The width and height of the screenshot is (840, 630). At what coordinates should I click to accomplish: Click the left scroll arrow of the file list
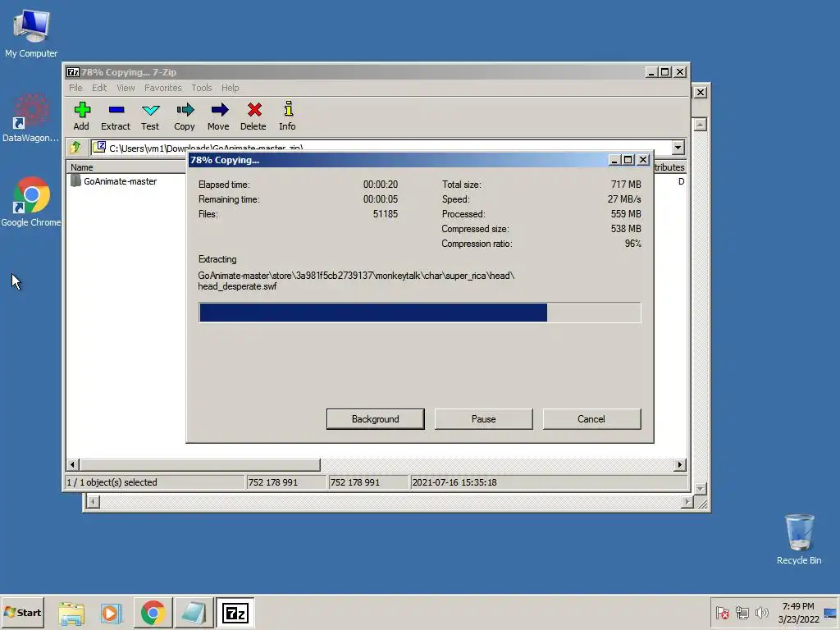point(73,464)
